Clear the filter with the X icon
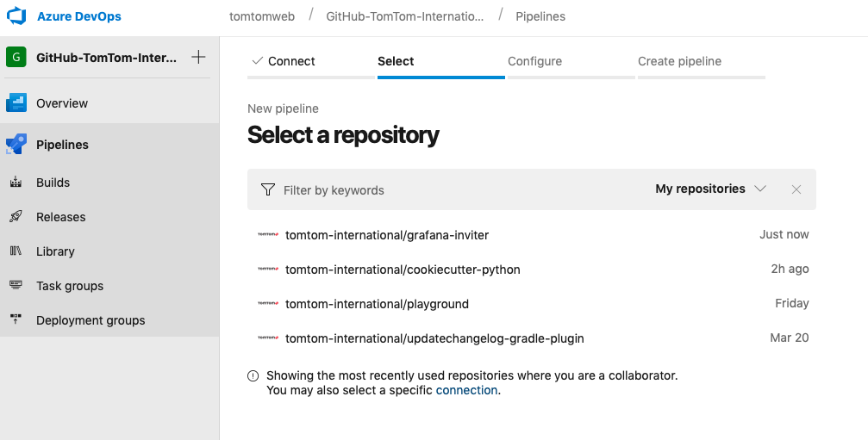Screen dimensions: 868x440 pyautogui.click(x=796, y=189)
